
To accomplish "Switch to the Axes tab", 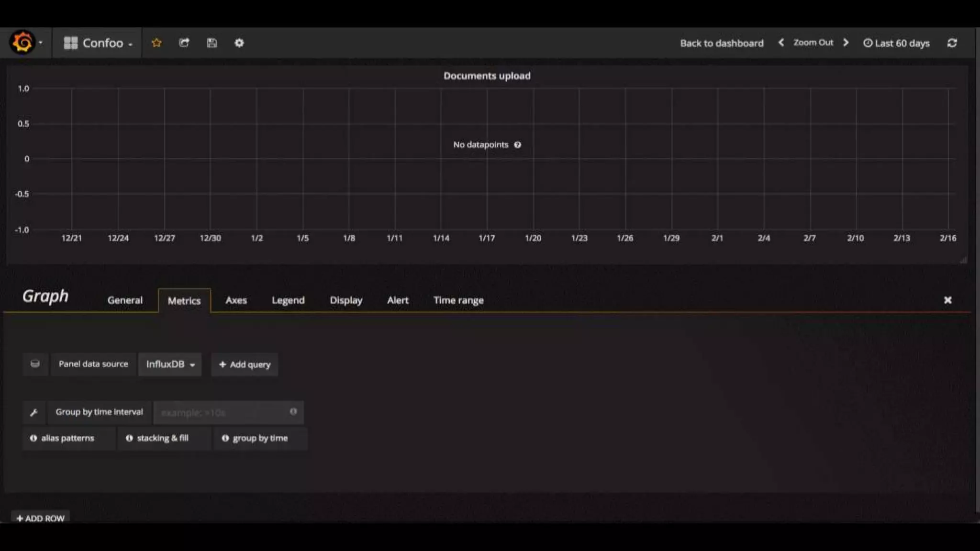I will click(x=236, y=300).
